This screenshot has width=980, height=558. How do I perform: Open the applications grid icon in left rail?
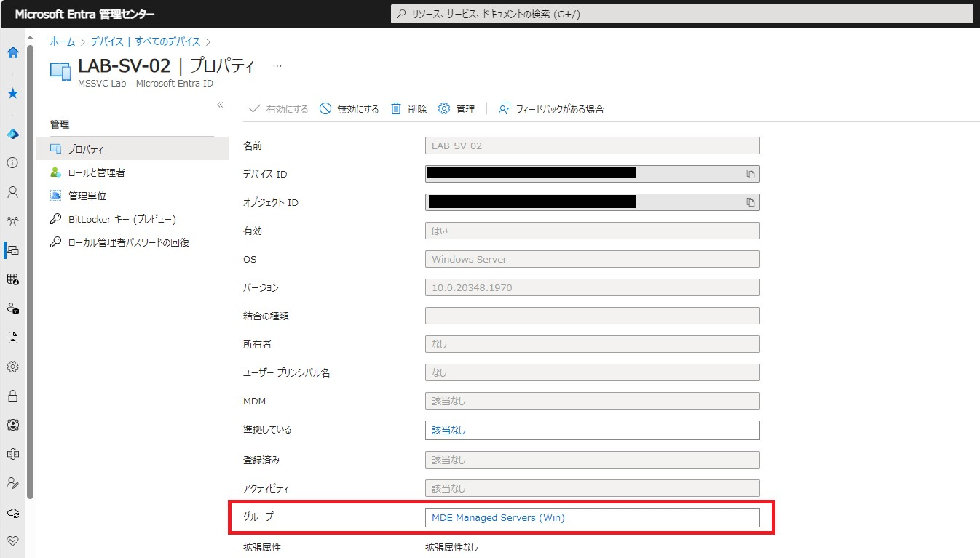(x=12, y=279)
